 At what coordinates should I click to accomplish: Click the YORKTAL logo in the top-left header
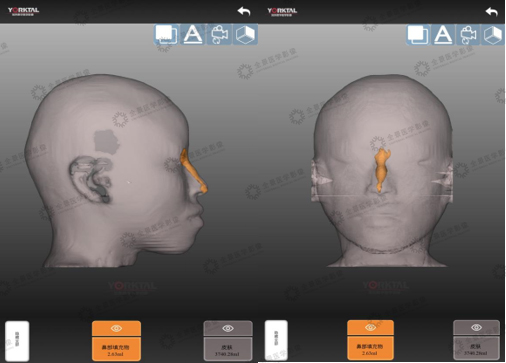(23, 11)
